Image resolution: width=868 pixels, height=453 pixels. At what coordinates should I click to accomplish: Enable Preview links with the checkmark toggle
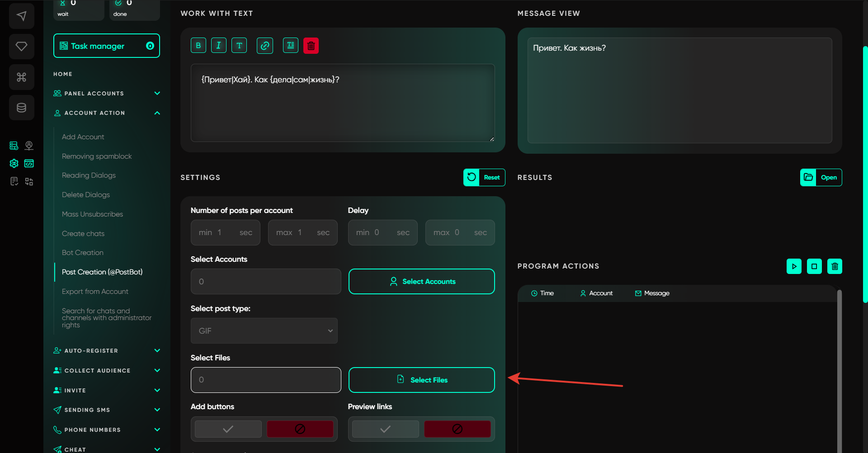386,429
